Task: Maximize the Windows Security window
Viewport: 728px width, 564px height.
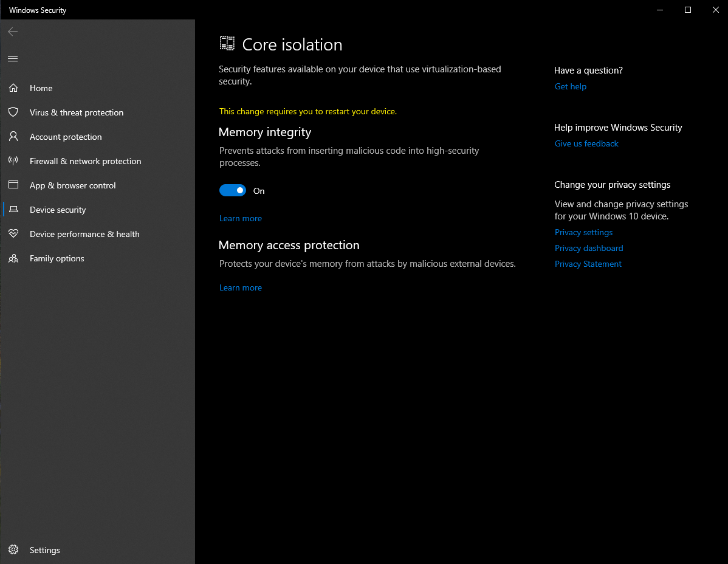Action: [x=687, y=10]
